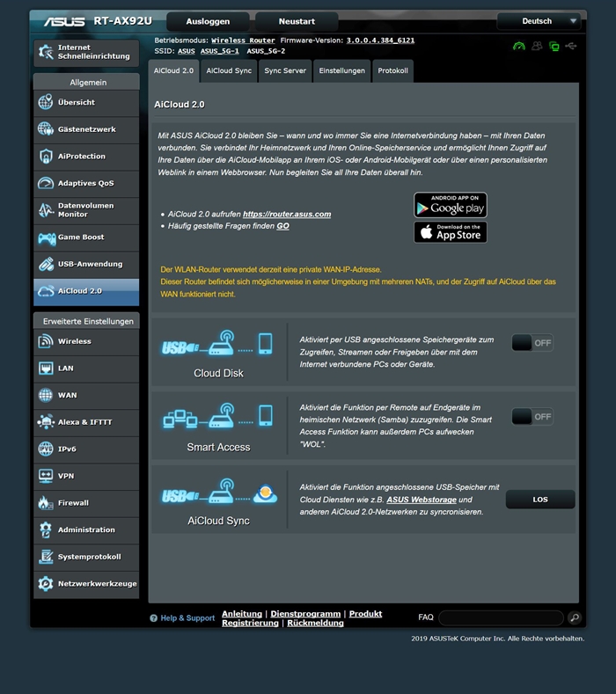Image resolution: width=616 pixels, height=694 pixels.
Task: Open AiProtection shield icon
Action: pyautogui.click(x=46, y=157)
